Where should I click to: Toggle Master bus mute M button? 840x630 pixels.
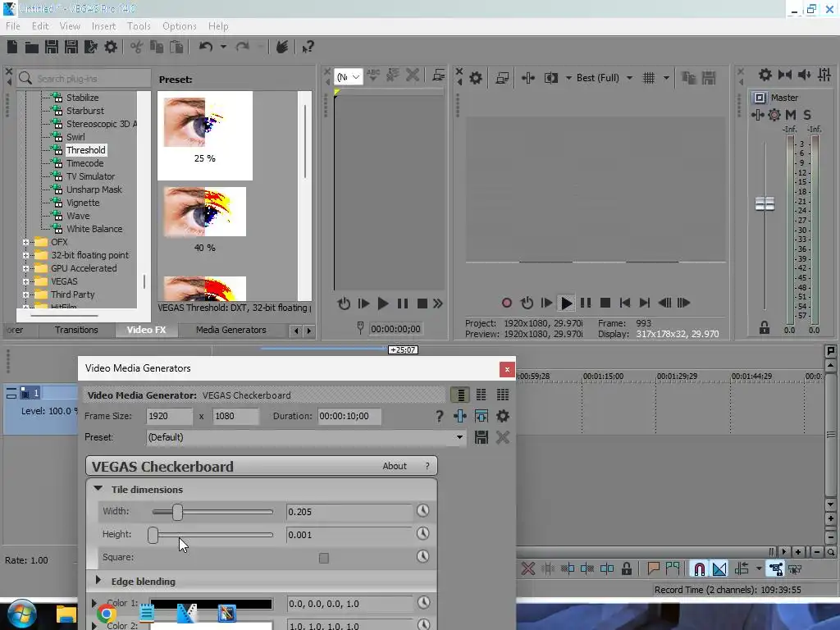point(791,115)
